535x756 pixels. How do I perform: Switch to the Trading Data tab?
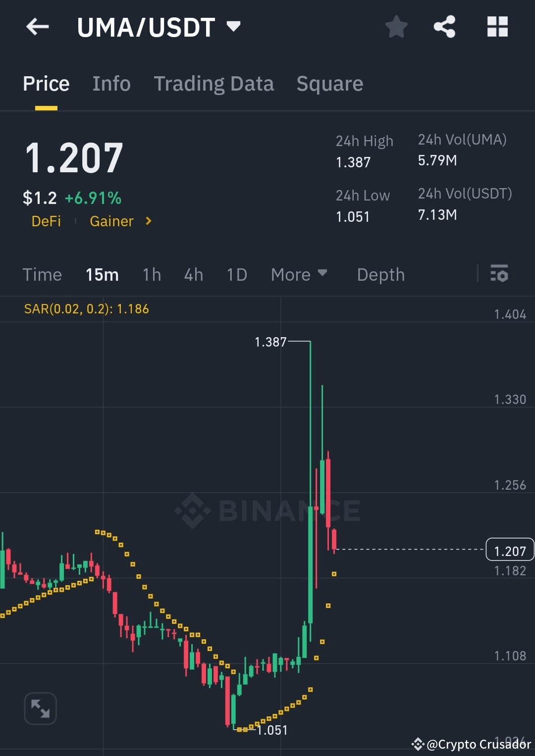(214, 83)
